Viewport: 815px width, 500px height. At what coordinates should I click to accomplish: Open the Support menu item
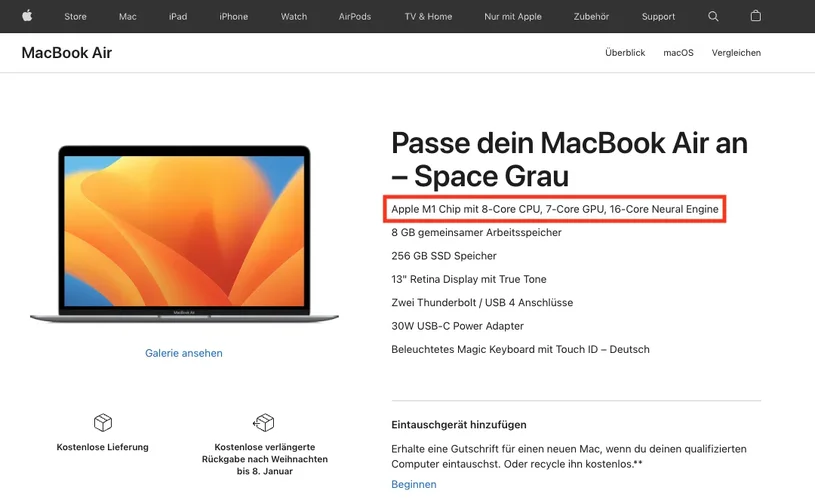pos(658,17)
